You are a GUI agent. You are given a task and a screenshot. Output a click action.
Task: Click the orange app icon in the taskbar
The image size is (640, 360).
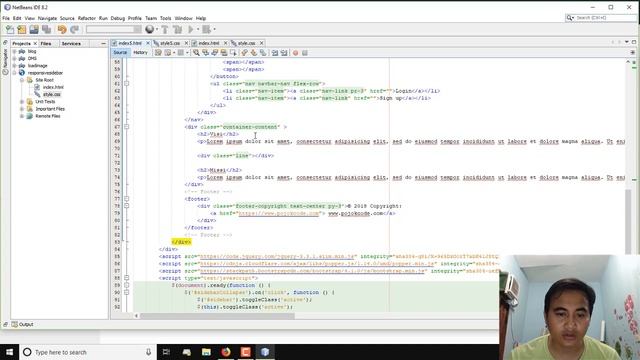tap(245, 352)
